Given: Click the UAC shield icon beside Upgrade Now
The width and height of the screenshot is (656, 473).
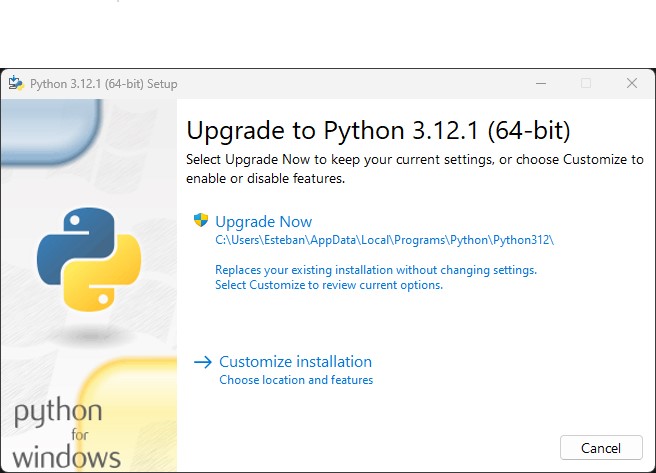Looking at the screenshot, I should coord(201,220).
